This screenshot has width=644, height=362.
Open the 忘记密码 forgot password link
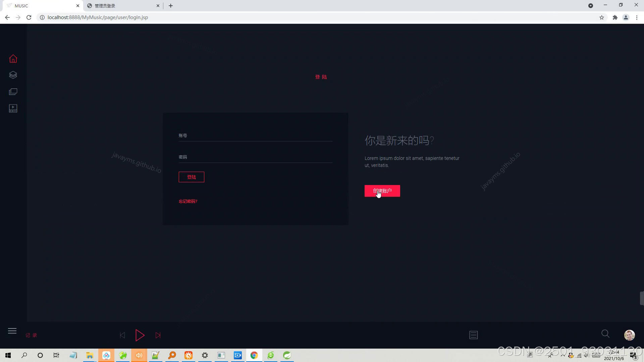click(188, 201)
